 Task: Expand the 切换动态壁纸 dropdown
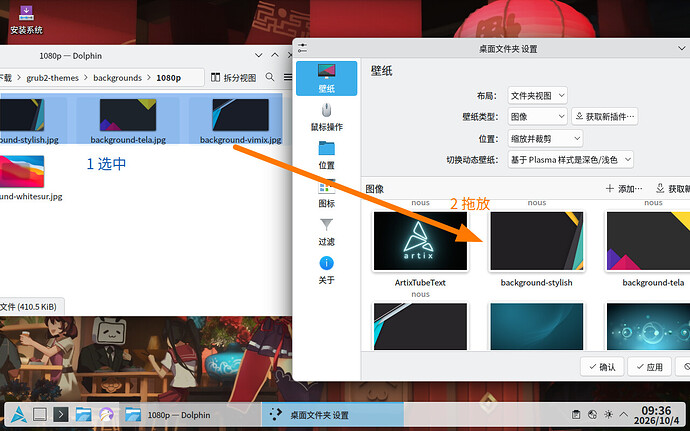point(571,159)
